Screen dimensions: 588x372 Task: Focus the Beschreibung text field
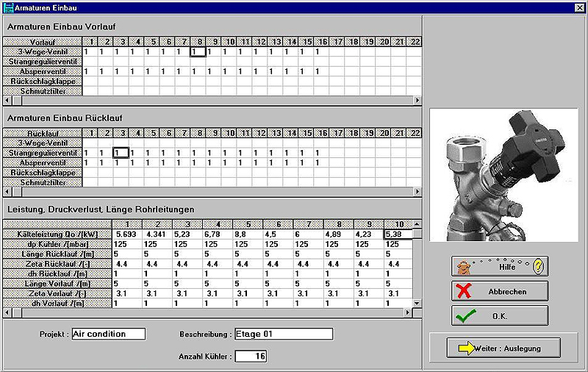(x=283, y=334)
